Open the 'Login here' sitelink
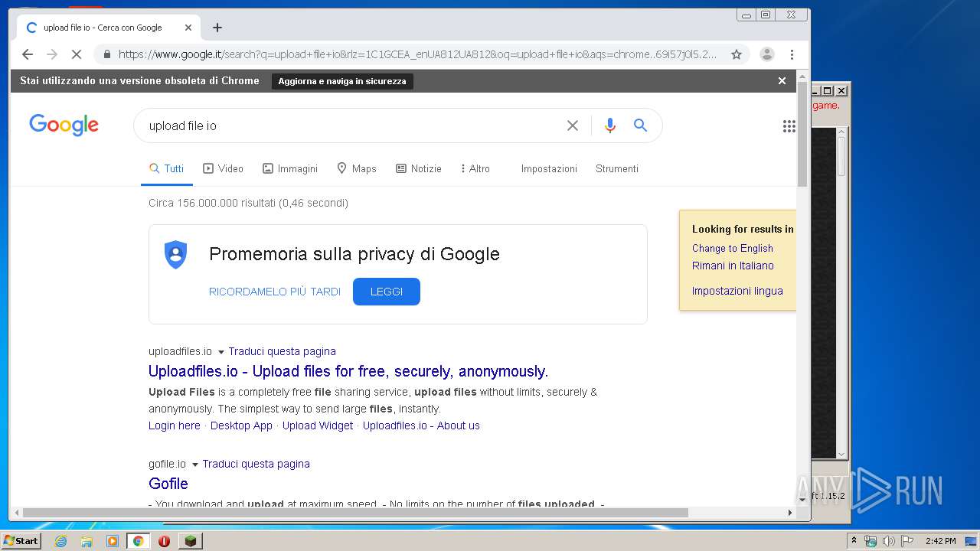Image resolution: width=980 pixels, height=551 pixels. (x=175, y=425)
